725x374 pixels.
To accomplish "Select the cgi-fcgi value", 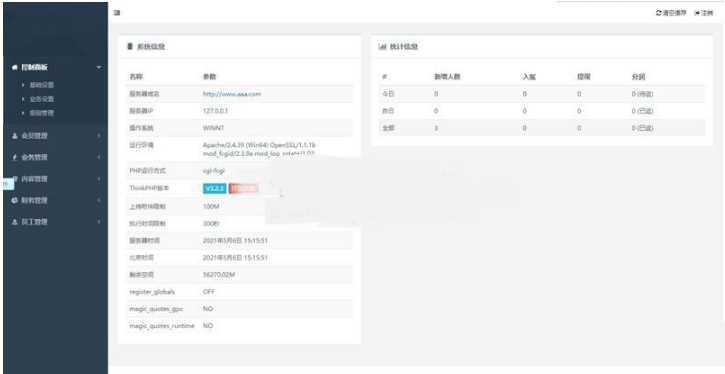I will (x=214, y=171).
